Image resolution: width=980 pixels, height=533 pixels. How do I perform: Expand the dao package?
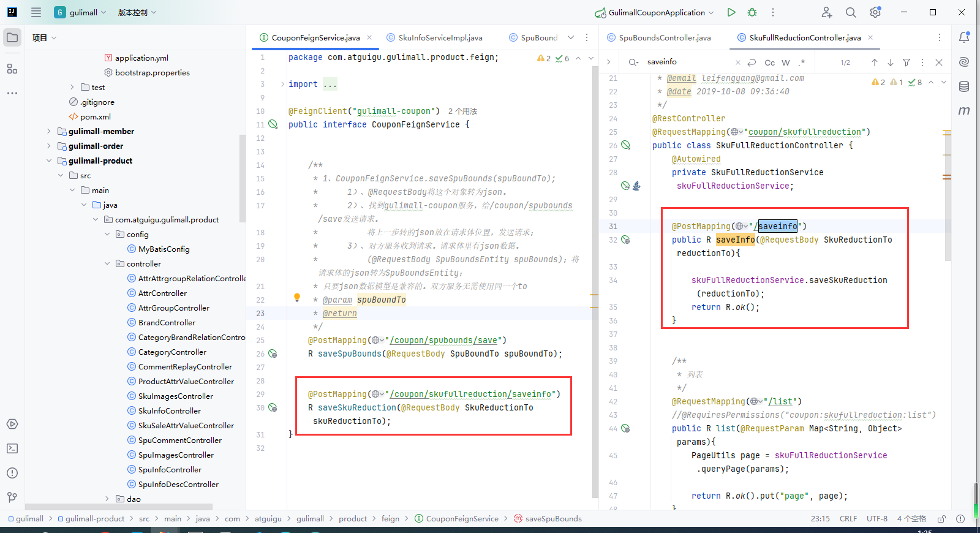point(107,499)
